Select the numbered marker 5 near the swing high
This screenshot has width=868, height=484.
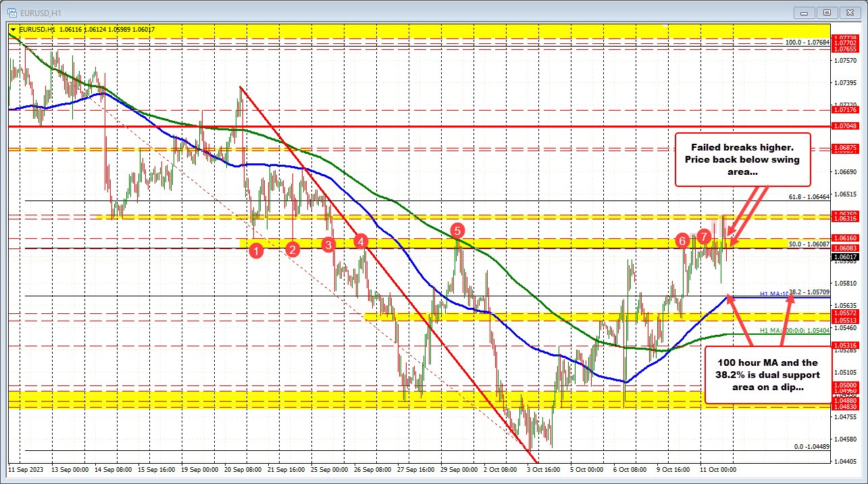coord(457,231)
